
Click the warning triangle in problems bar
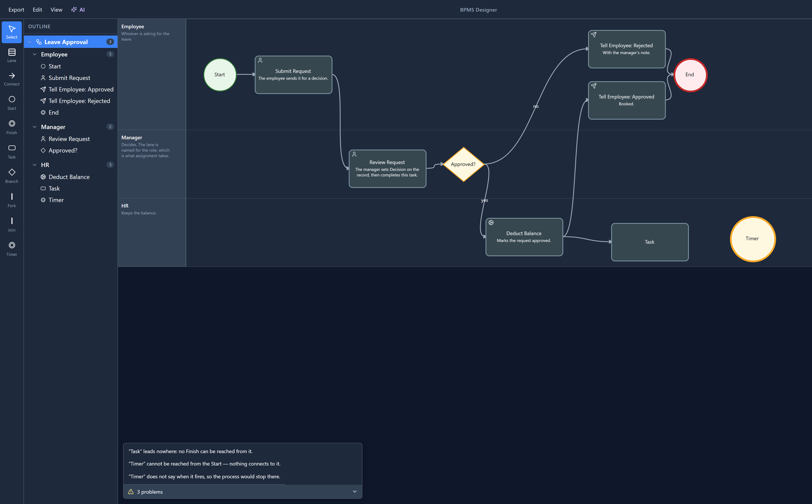tap(131, 491)
